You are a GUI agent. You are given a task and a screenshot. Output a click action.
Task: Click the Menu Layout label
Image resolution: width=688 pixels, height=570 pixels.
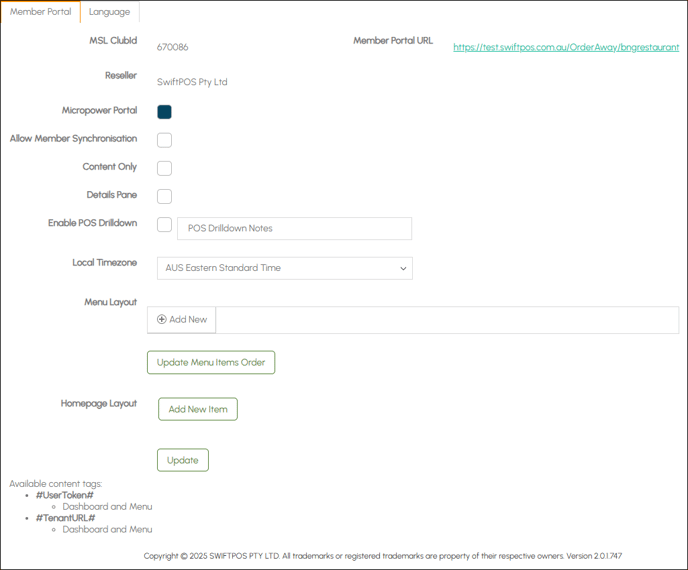pos(111,302)
